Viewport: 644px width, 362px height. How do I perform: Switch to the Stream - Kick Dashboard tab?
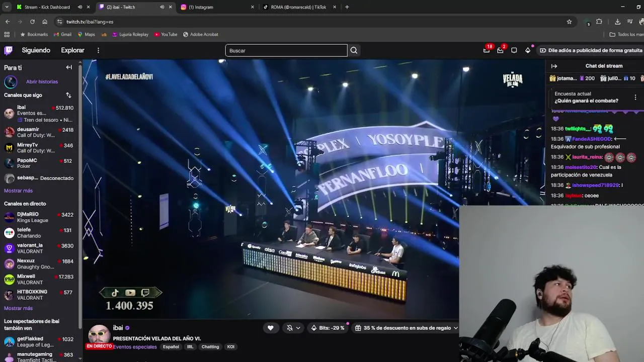point(47,7)
